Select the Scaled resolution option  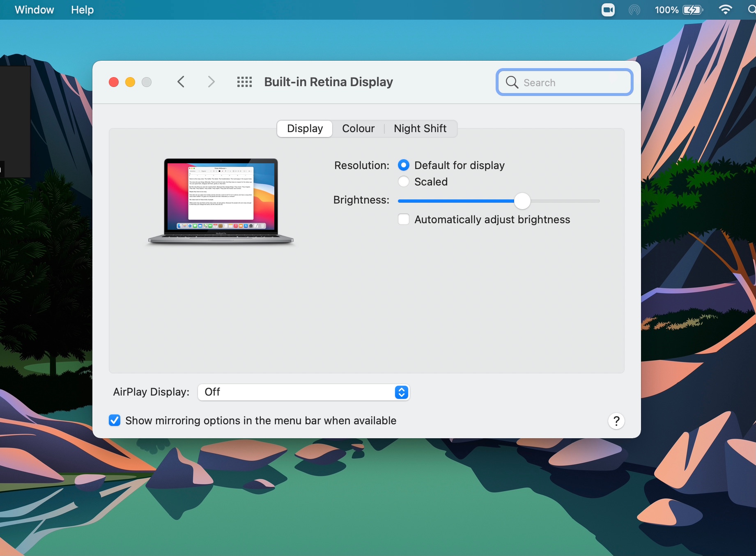coord(404,182)
